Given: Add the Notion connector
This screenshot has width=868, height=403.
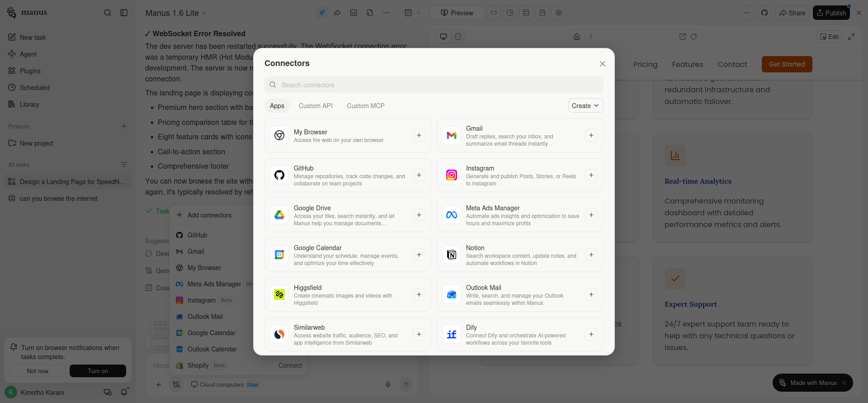Looking at the screenshot, I should 591,255.
